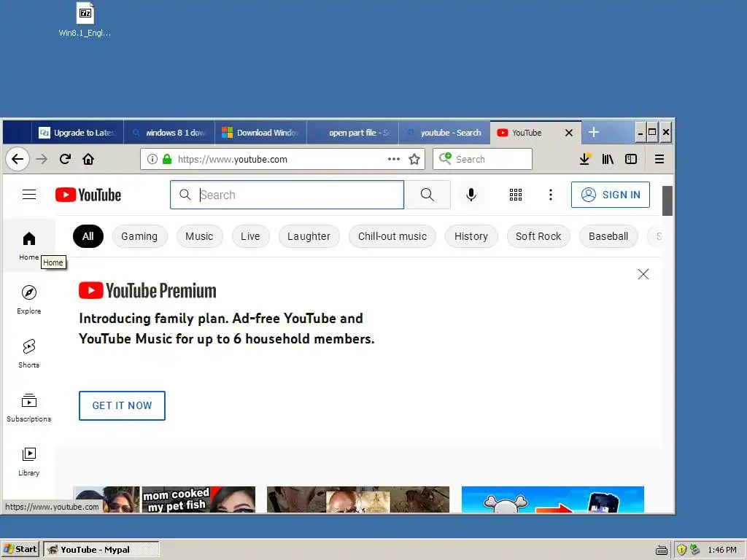The width and height of the screenshot is (747, 560).
Task: Focus the YouTube search box
Action: (287, 195)
